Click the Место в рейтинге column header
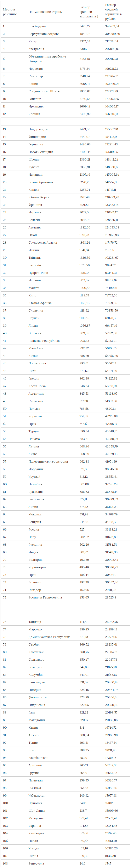The width and height of the screenshot is (131, 868). point(14,12)
